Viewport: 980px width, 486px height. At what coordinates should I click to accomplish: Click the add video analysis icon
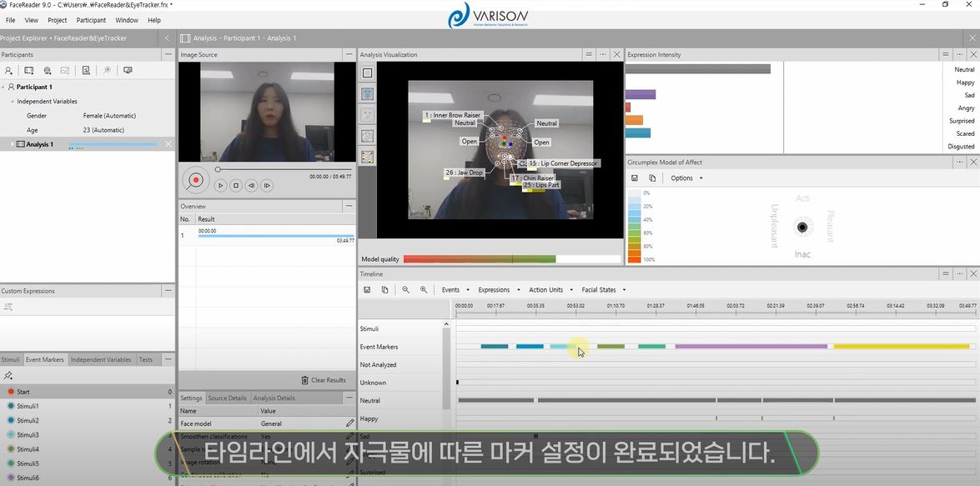click(28, 71)
